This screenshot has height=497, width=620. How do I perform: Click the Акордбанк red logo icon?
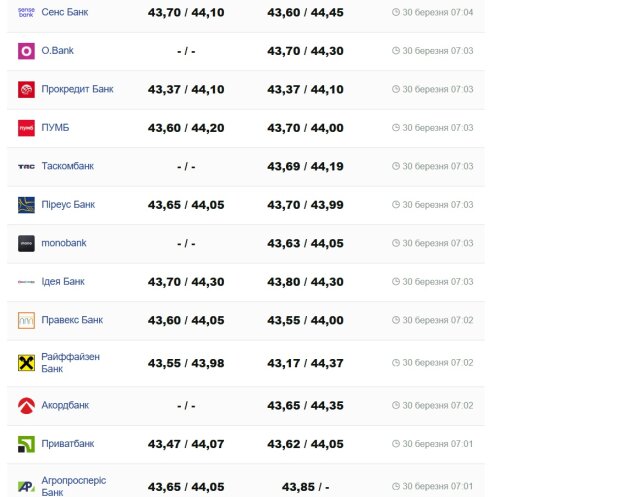26,406
